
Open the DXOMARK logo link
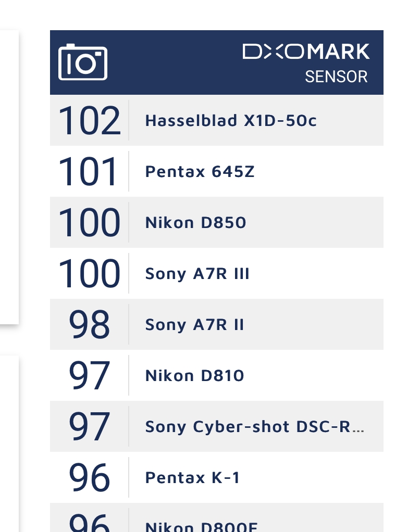coord(306,52)
